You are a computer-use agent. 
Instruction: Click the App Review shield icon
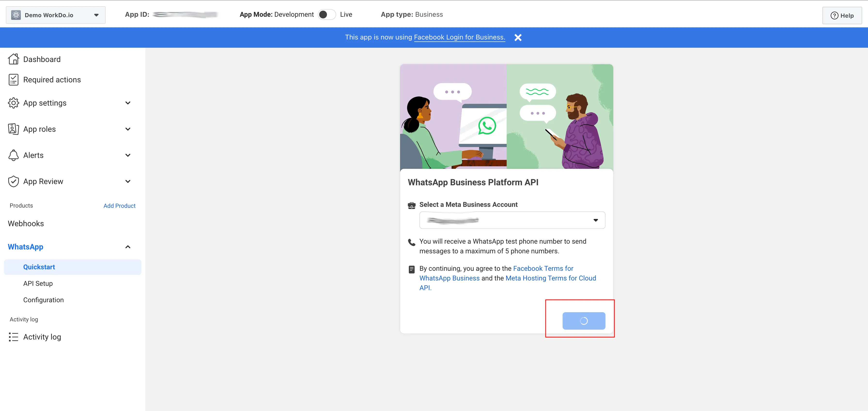[14, 182]
